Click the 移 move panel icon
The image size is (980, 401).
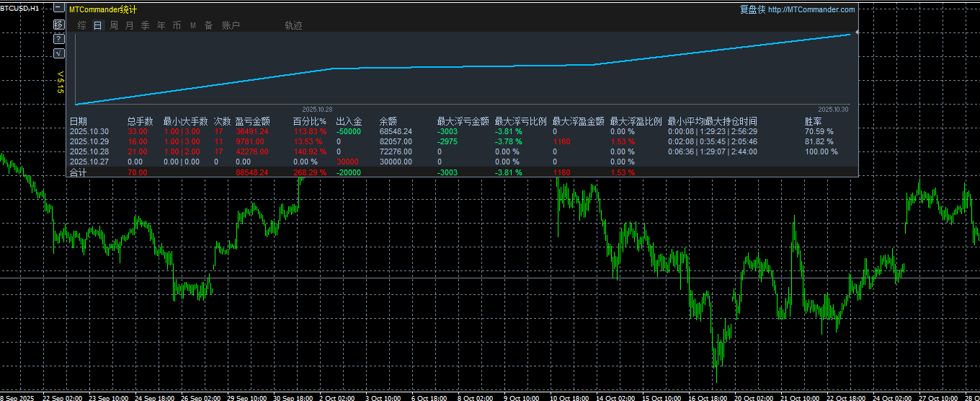(59, 25)
